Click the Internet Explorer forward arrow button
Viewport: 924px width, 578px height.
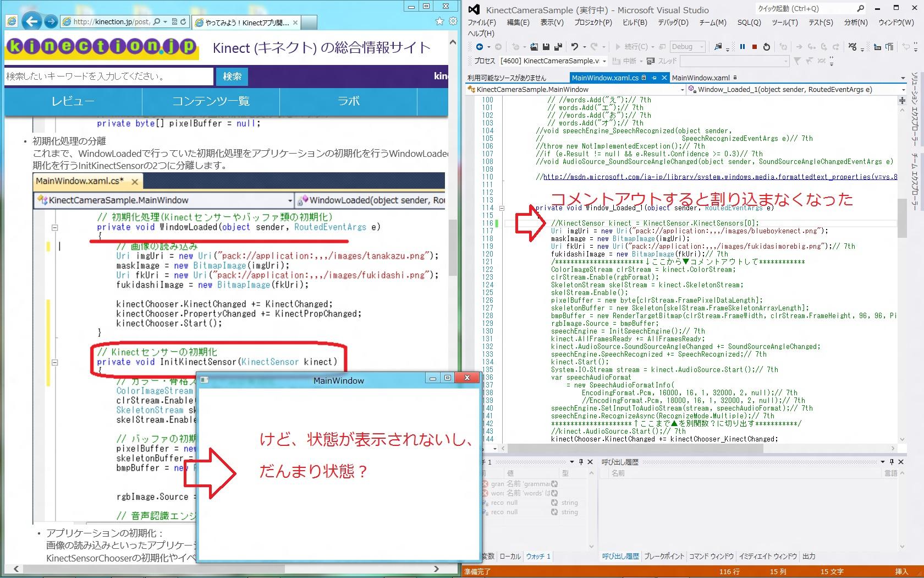(51, 21)
